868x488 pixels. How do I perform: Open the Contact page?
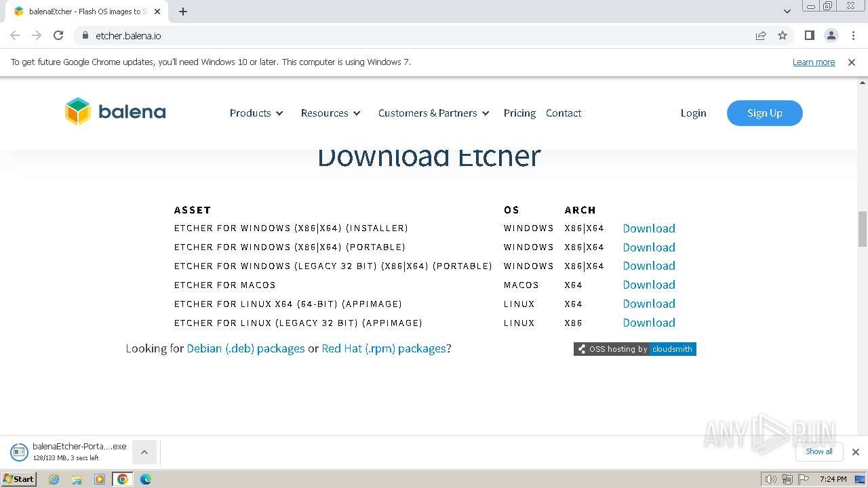[564, 113]
